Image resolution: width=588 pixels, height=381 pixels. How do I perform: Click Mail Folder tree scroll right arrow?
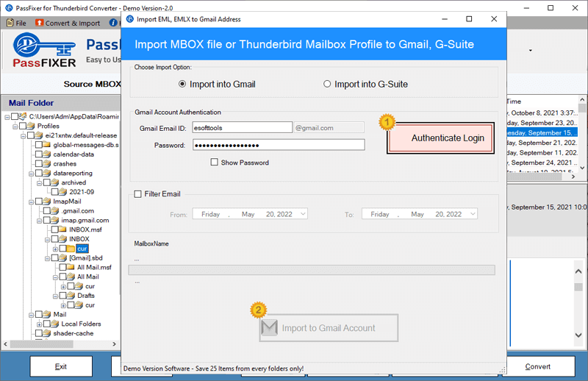pyautogui.click(x=115, y=343)
